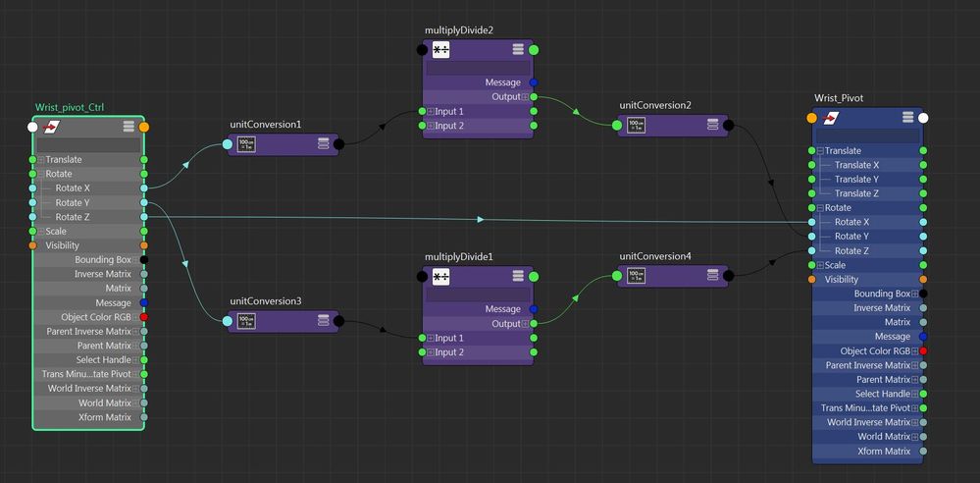Click the multiplyDivide2 node type icon

point(440,50)
